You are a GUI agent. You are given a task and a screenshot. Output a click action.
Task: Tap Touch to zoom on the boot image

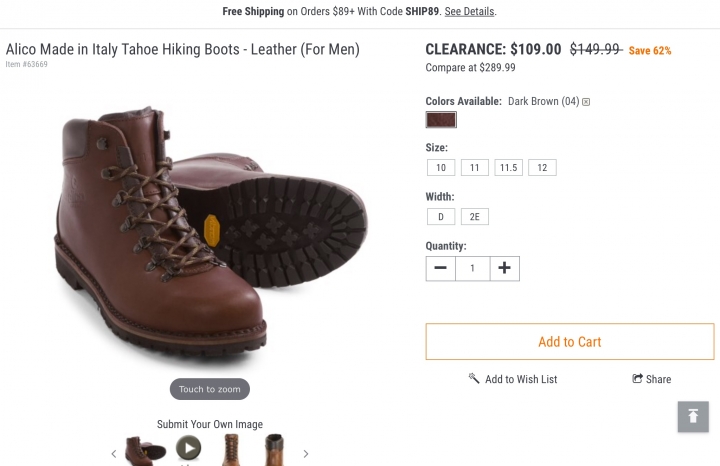[x=209, y=389]
